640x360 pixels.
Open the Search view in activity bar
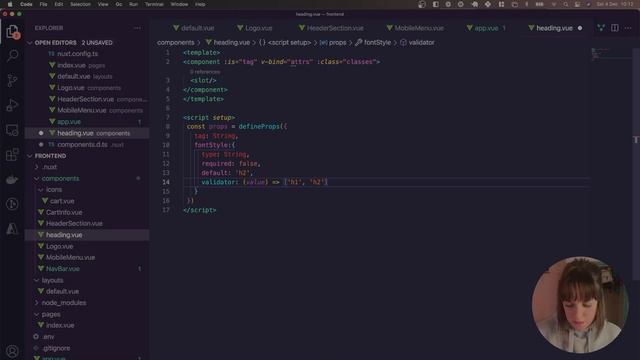tap(12, 56)
